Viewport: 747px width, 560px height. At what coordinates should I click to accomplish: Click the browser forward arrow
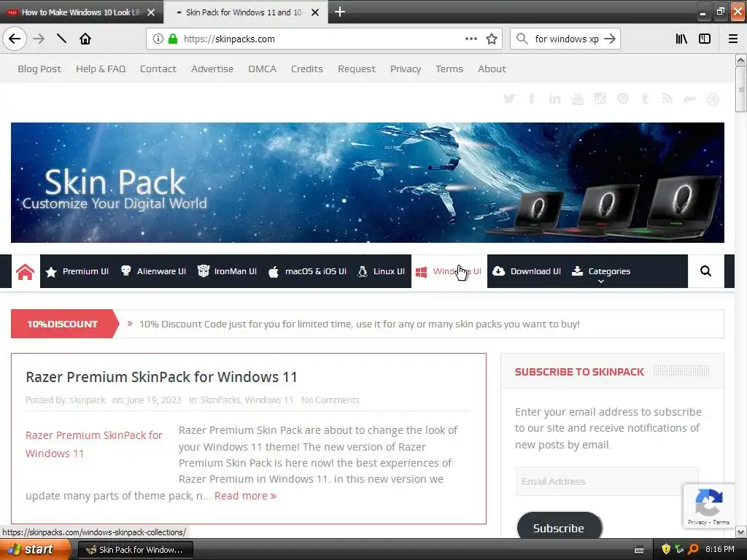(39, 39)
